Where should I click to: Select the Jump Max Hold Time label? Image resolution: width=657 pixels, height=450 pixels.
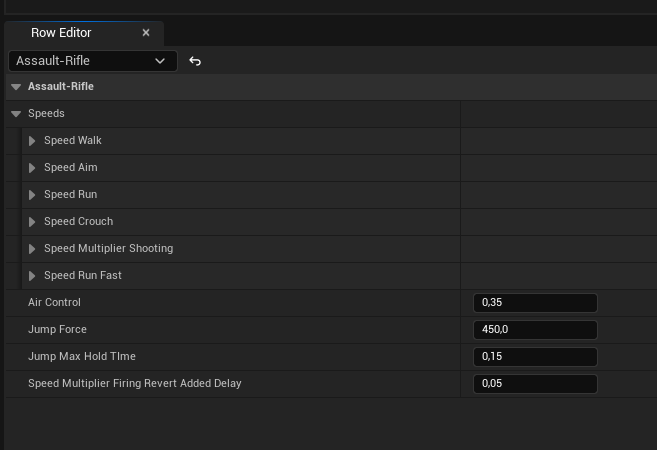(x=82, y=357)
